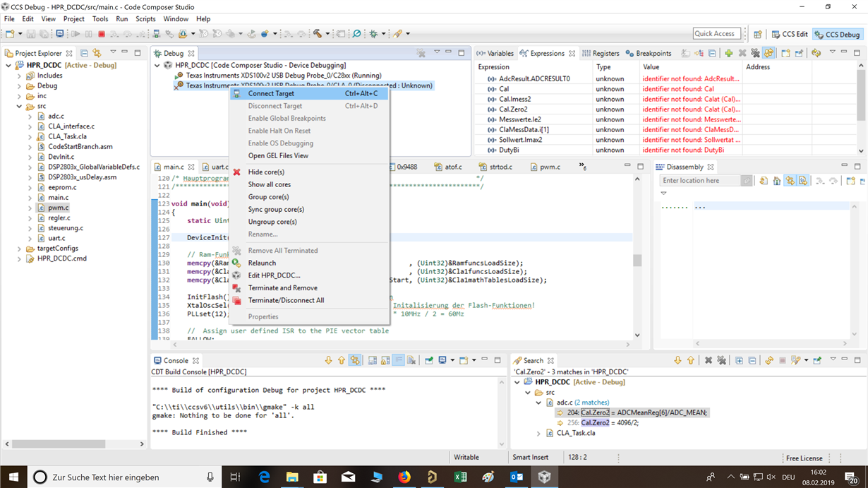Toggle Show Source in Disassembly toolbar
The image size is (868, 488).
[803, 181]
